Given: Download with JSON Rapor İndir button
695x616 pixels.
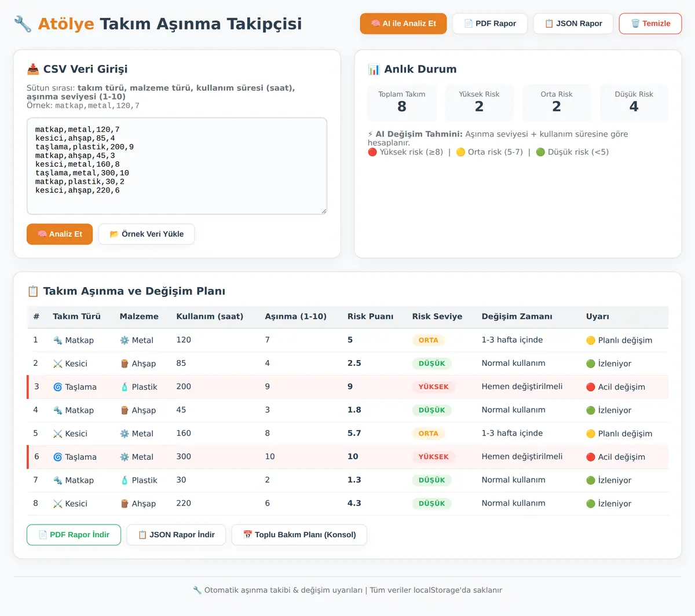Looking at the screenshot, I should coord(176,534).
